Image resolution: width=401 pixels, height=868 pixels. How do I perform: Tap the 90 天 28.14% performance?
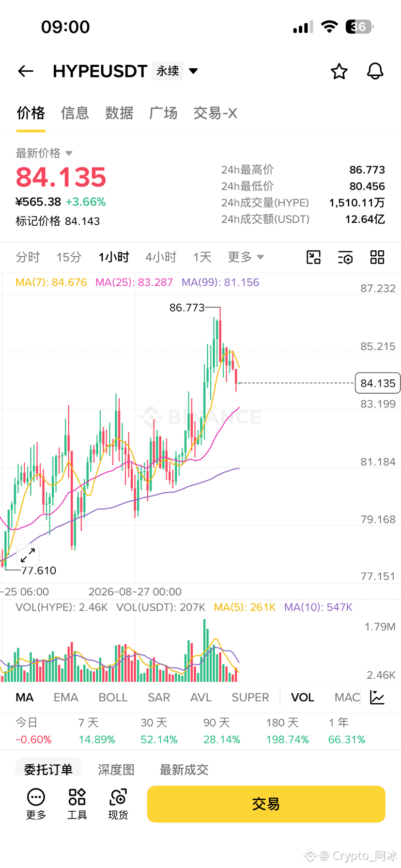(x=222, y=731)
